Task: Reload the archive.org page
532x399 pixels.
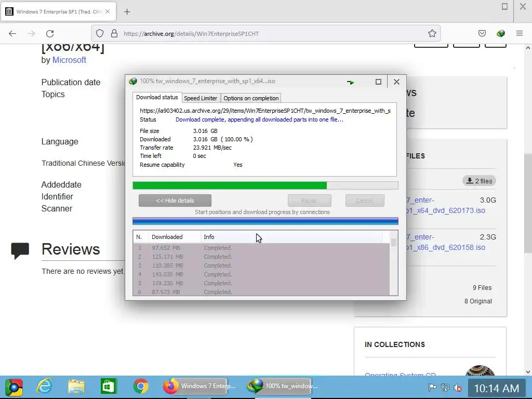Action: tap(50, 34)
